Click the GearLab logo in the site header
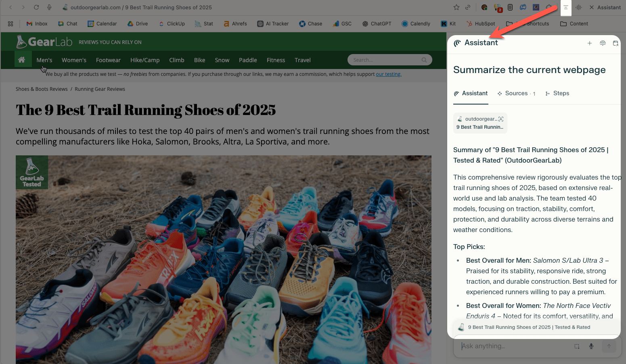This screenshot has height=364, width=626. [x=44, y=42]
